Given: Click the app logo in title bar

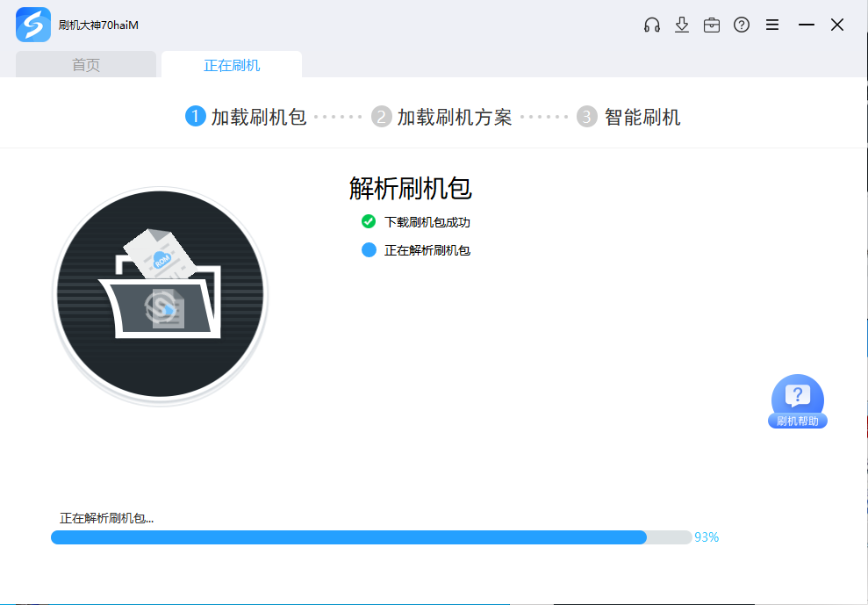Looking at the screenshot, I should pyautogui.click(x=33, y=25).
